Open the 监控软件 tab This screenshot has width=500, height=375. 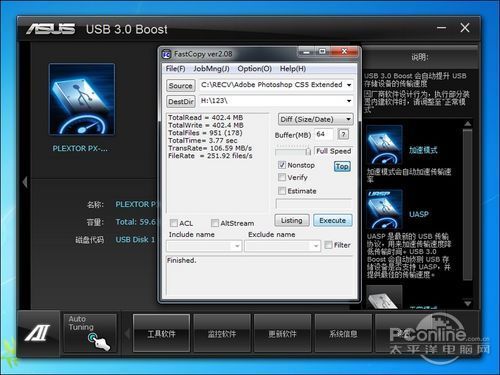coord(222,333)
